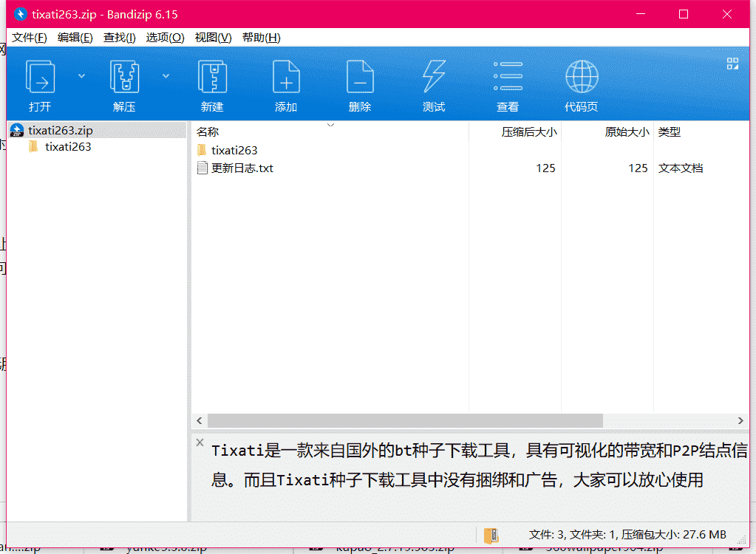Click status text 压缩包大小: 27.6 MB
Image resolution: width=756 pixels, height=554 pixels.
(x=673, y=535)
